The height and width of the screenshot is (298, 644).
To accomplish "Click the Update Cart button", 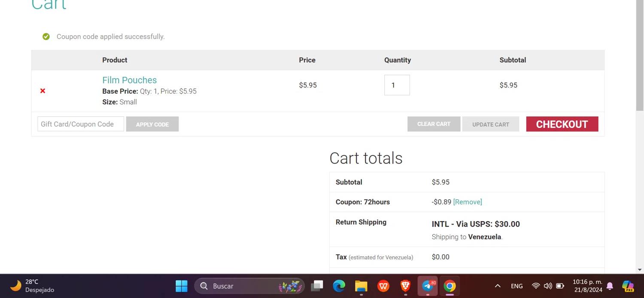I will coord(490,124).
